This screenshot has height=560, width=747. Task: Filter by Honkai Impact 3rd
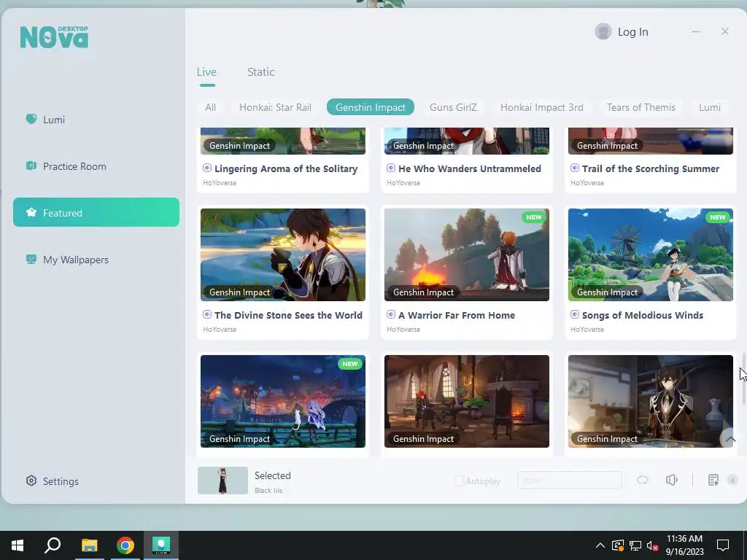542,107
